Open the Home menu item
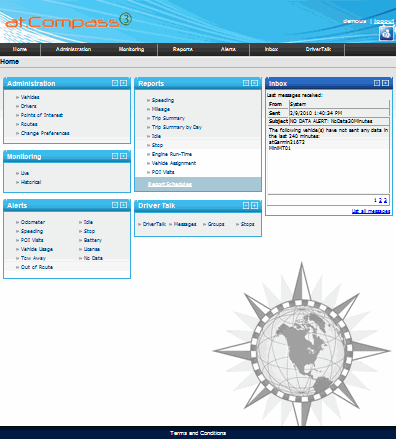Image resolution: width=396 pixels, height=440 pixels. (20, 49)
